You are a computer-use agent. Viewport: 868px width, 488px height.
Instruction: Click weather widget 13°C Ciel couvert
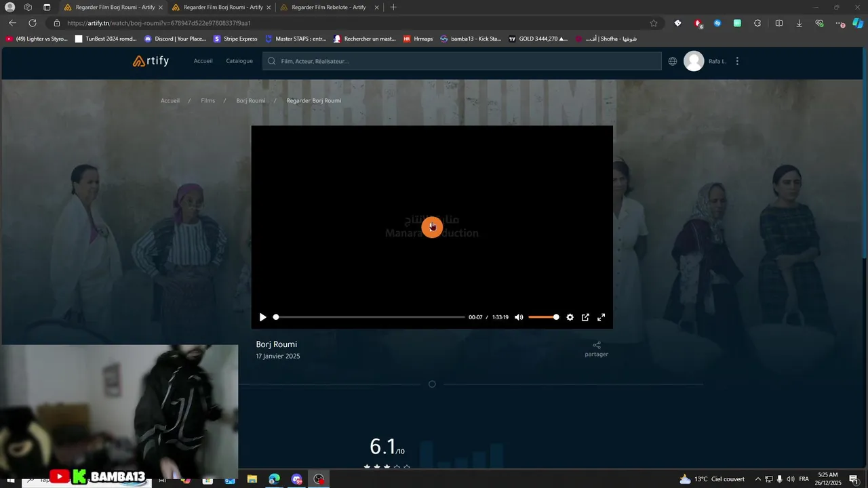pos(712,479)
